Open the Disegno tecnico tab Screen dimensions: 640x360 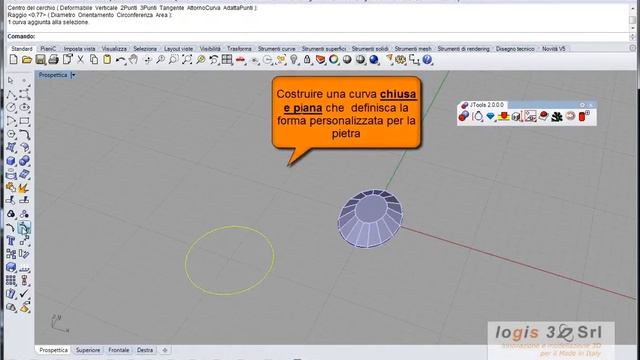pos(515,49)
